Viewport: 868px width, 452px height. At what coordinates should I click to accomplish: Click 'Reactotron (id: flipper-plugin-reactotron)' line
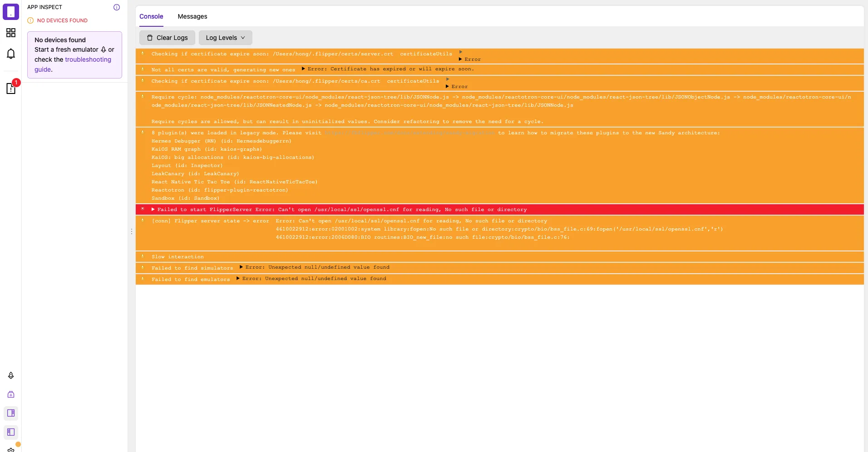220,190
